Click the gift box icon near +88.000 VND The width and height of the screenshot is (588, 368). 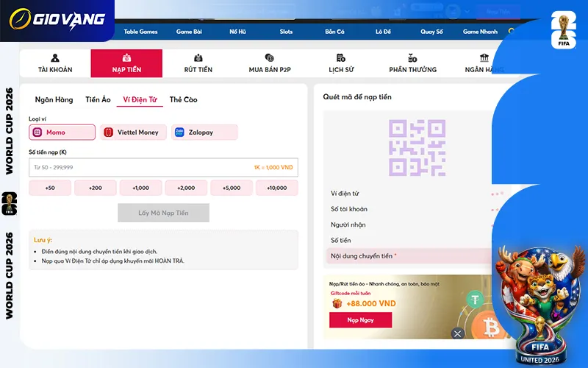pos(337,303)
